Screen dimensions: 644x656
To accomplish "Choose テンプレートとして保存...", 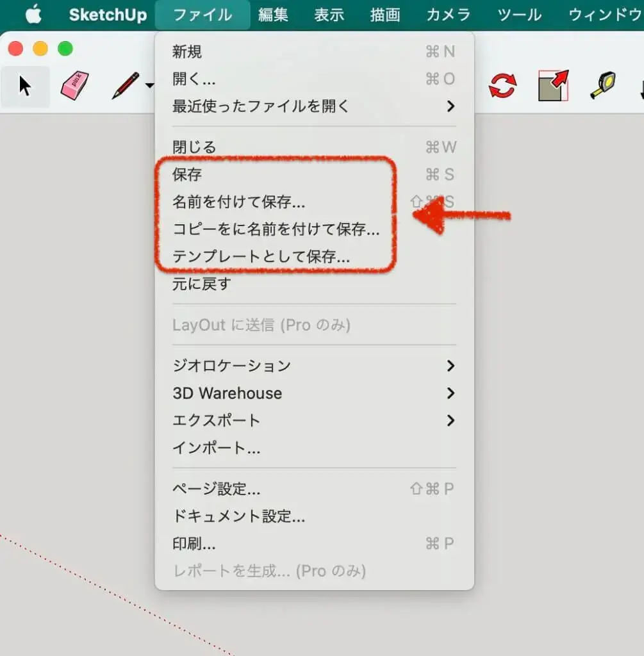I will [314, 256].
